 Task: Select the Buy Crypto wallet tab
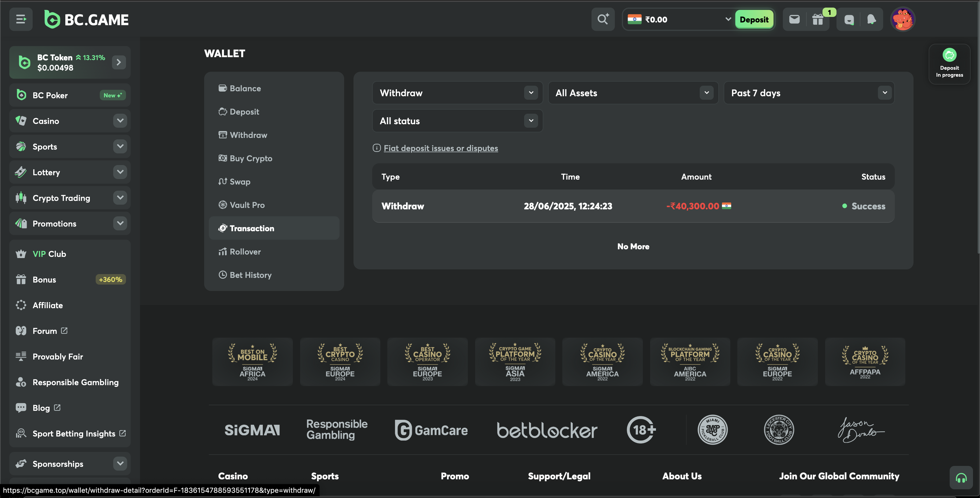tap(274, 158)
